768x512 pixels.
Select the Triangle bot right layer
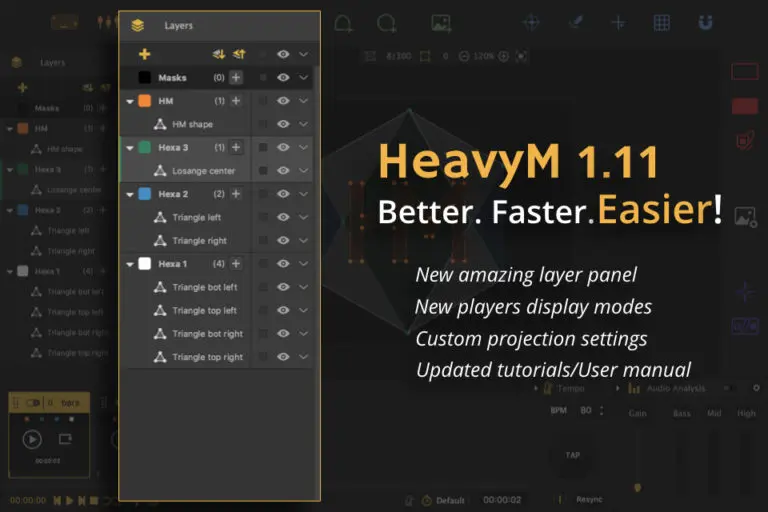coord(217,333)
